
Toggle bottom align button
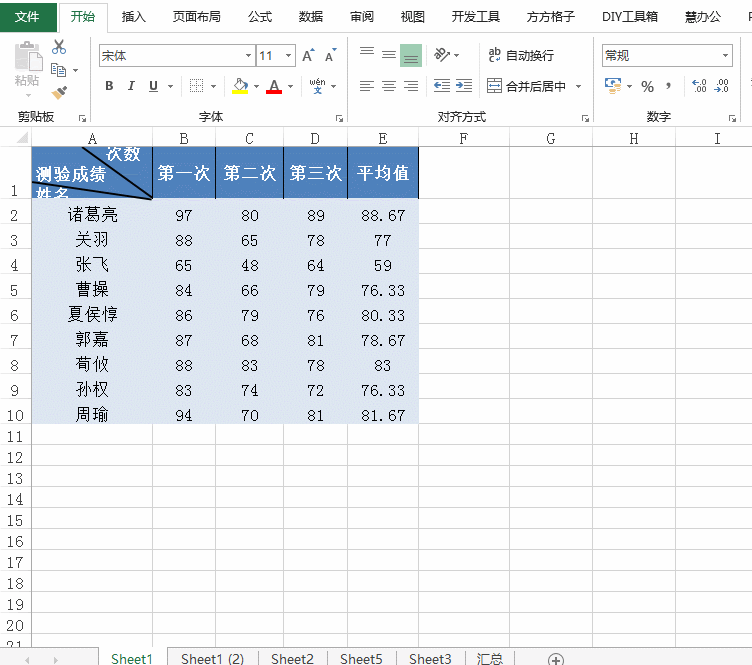(411, 56)
